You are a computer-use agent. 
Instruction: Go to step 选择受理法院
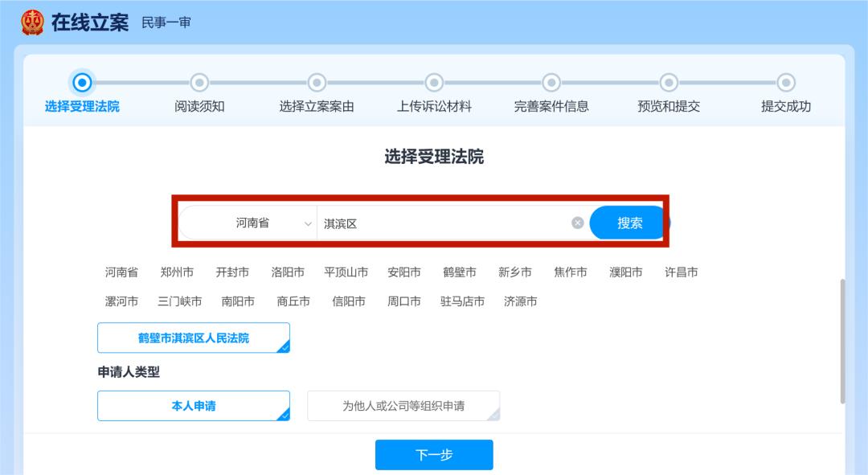pos(82,106)
